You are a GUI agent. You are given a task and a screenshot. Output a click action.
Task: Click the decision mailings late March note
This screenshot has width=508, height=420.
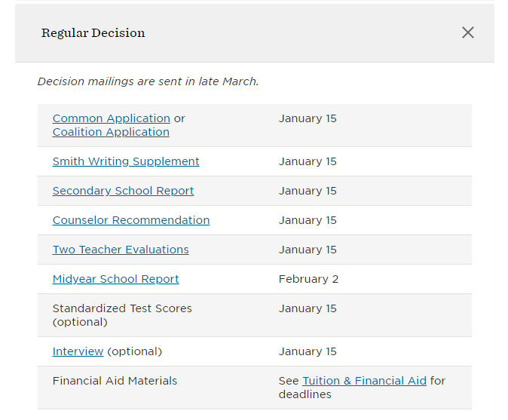148,81
